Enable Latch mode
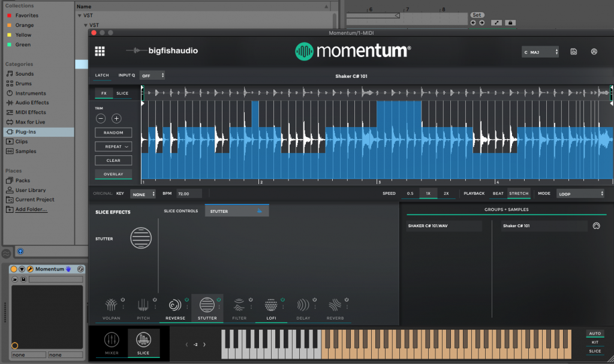614x364 pixels. (102, 76)
